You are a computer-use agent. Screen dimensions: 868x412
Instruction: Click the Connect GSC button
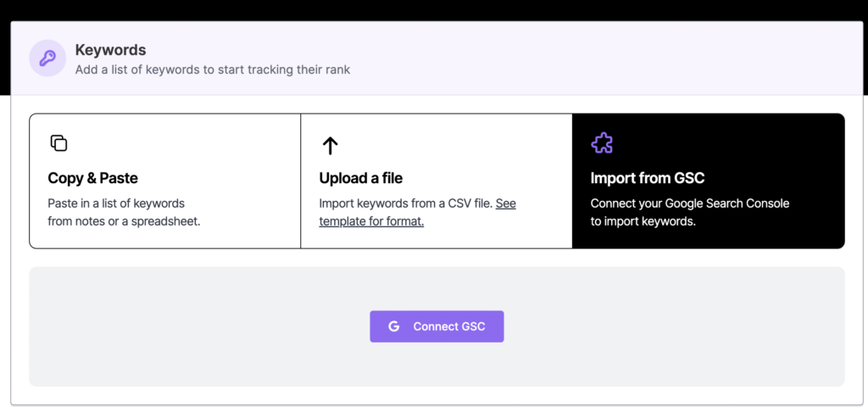[x=437, y=326]
